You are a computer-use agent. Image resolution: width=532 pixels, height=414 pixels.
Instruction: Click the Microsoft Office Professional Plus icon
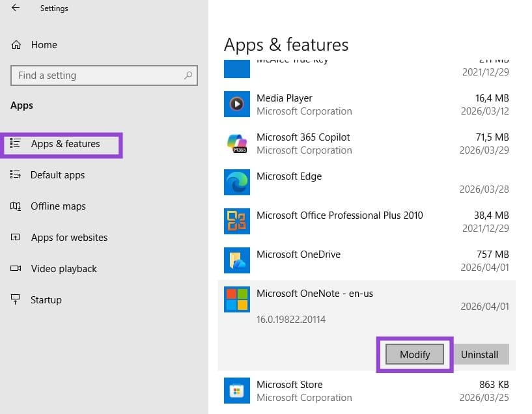(236, 221)
